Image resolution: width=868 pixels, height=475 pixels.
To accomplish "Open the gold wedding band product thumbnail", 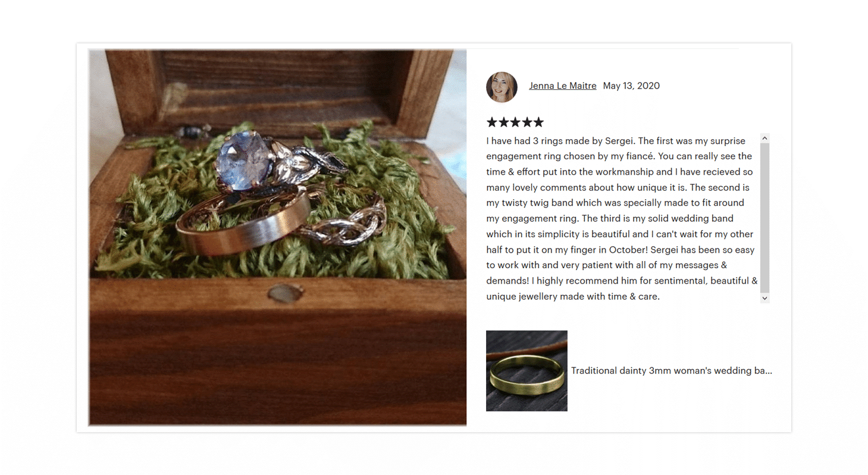I will click(527, 371).
